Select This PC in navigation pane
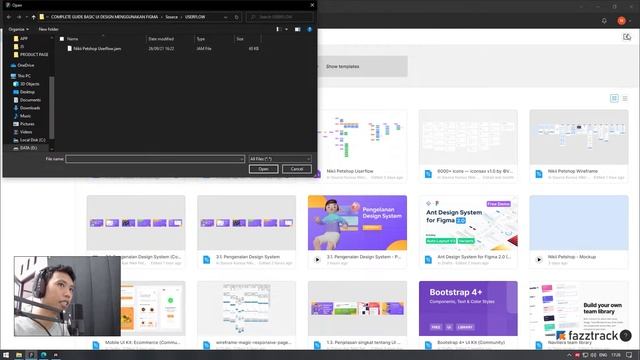The width and height of the screenshot is (640, 360). pos(21,76)
